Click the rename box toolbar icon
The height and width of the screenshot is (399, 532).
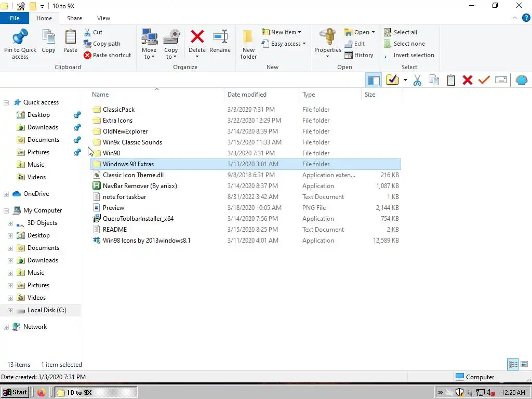[x=501, y=80]
